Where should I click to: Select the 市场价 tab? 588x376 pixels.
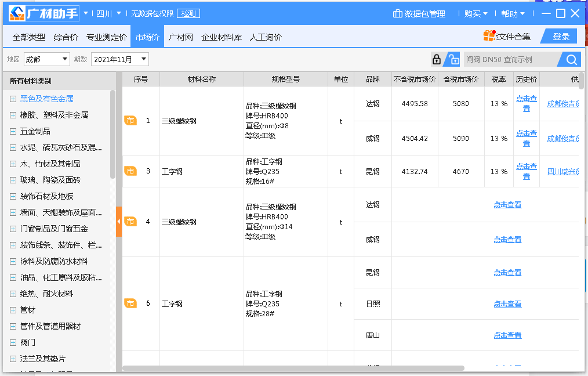pyautogui.click(x=147, y=37)
